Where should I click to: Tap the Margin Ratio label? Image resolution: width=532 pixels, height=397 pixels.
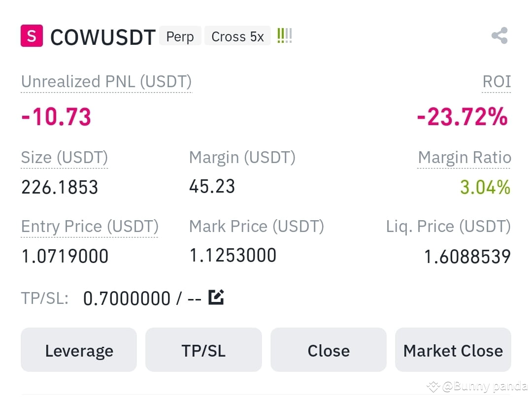(x=465, y=158)
